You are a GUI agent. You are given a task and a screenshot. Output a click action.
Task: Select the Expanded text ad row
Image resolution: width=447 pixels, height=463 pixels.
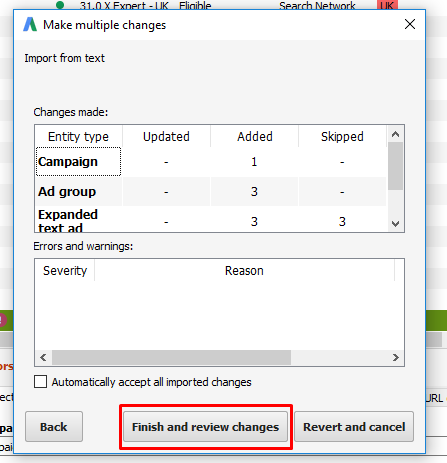[211, 220]
